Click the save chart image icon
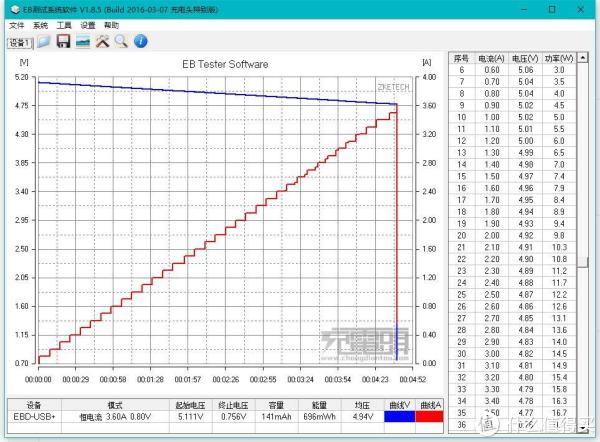Image resolution: width=600 pixels, height=442 pixels. coord(82,42)
